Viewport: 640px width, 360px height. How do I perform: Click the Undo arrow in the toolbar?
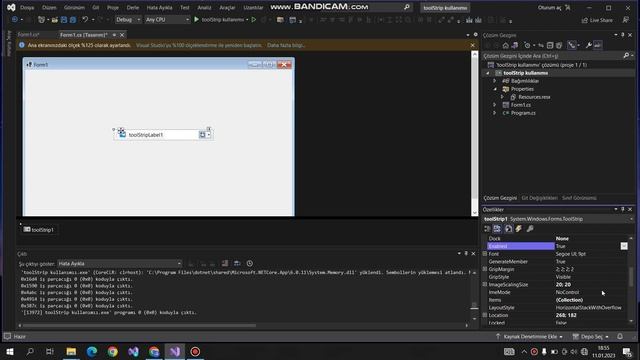coord(85,19)
